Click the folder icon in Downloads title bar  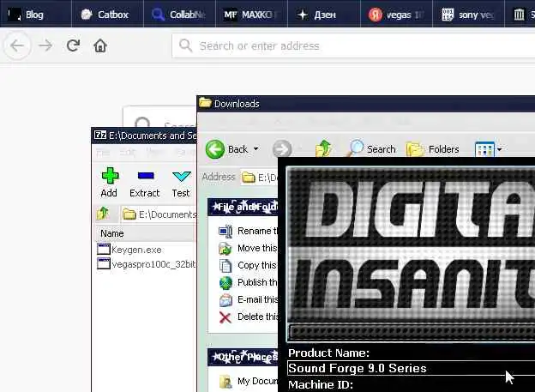point(205,103)
